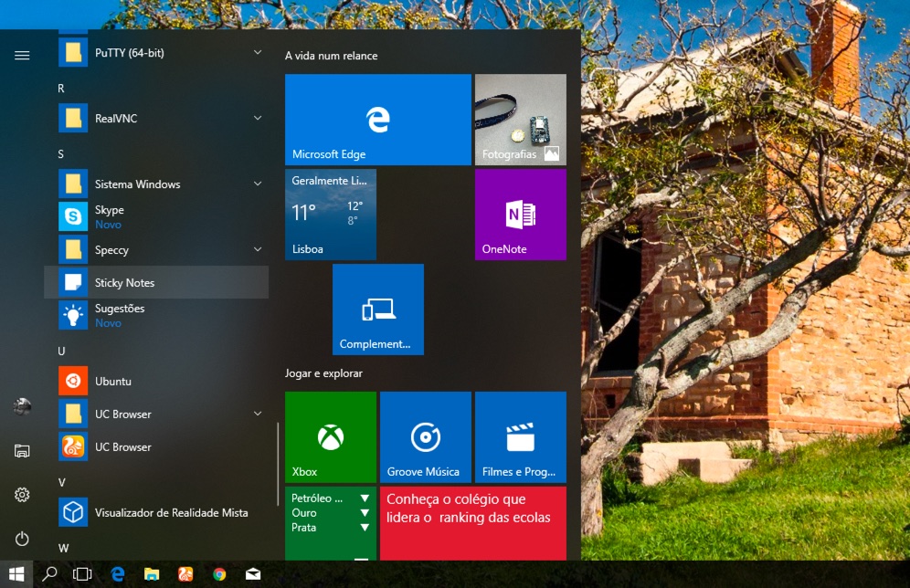Launch the UC Browser app with squirrel icon

(156, 446)
